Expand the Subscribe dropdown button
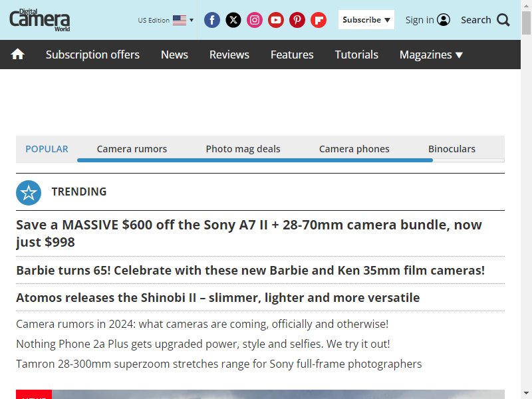The width and height of the screenshot is (532, 399). [366, 20]
